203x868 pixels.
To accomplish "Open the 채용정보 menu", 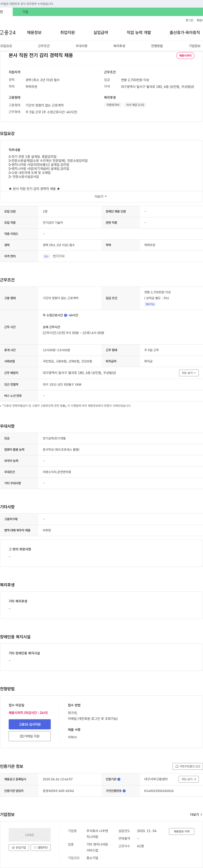I will coord(34,33).
